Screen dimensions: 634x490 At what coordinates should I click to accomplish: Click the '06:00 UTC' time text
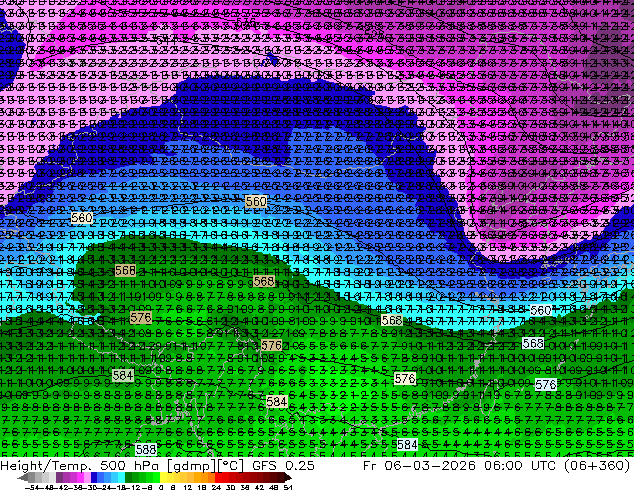point(522,466)
